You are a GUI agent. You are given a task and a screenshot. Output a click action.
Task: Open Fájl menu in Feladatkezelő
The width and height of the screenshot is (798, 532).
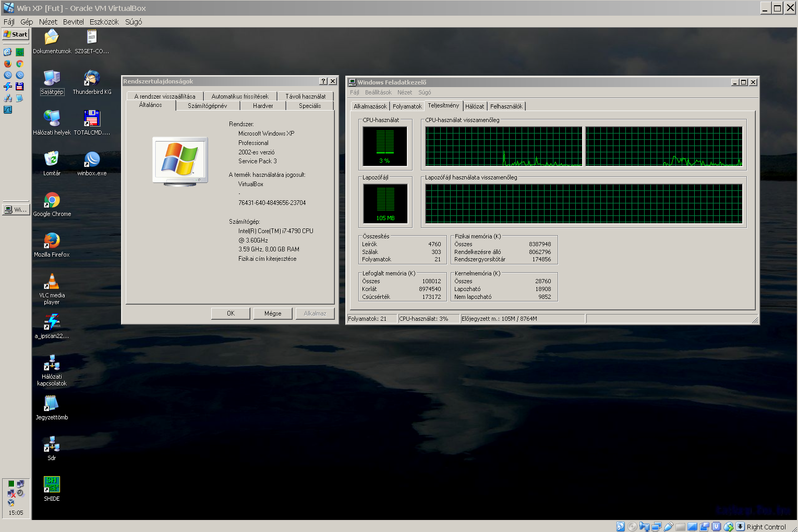[355, 92]
